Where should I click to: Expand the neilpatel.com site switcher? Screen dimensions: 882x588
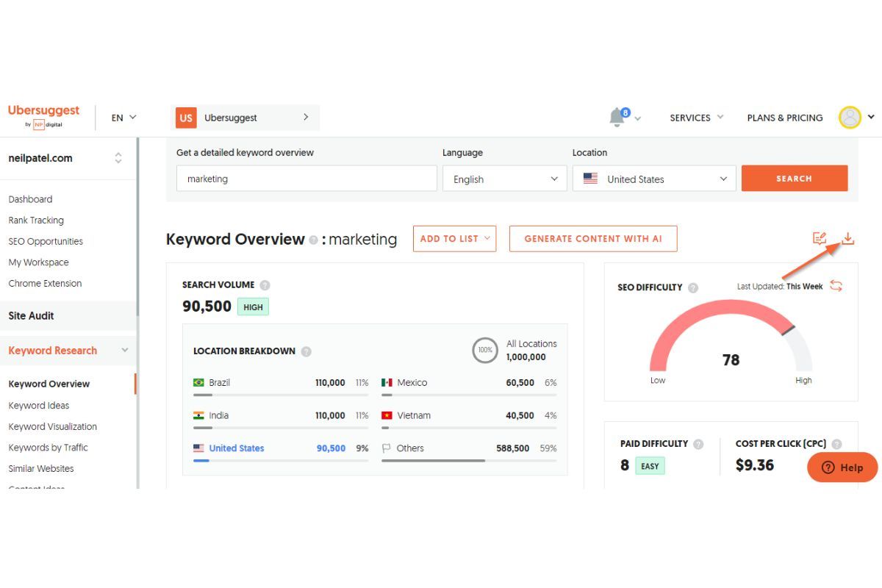point(118,158)
